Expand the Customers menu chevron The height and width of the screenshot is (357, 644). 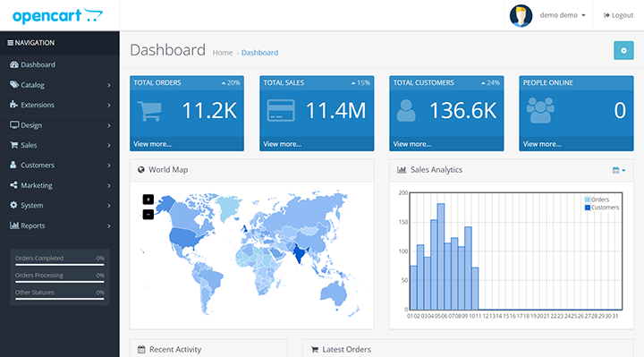coord(109,166)
